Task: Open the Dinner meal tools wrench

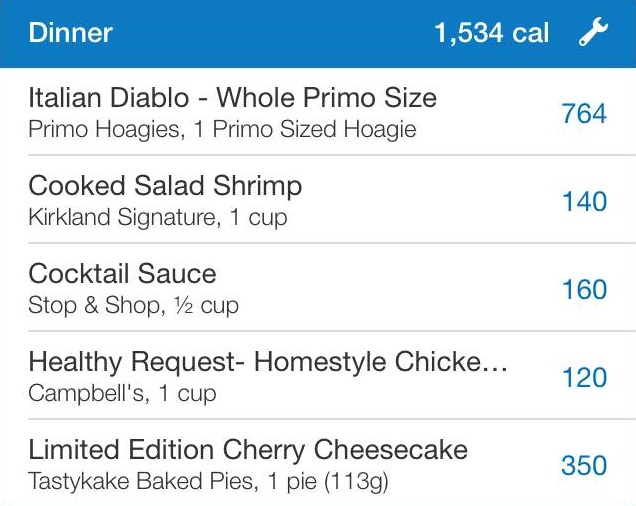Action: (593, 34)
